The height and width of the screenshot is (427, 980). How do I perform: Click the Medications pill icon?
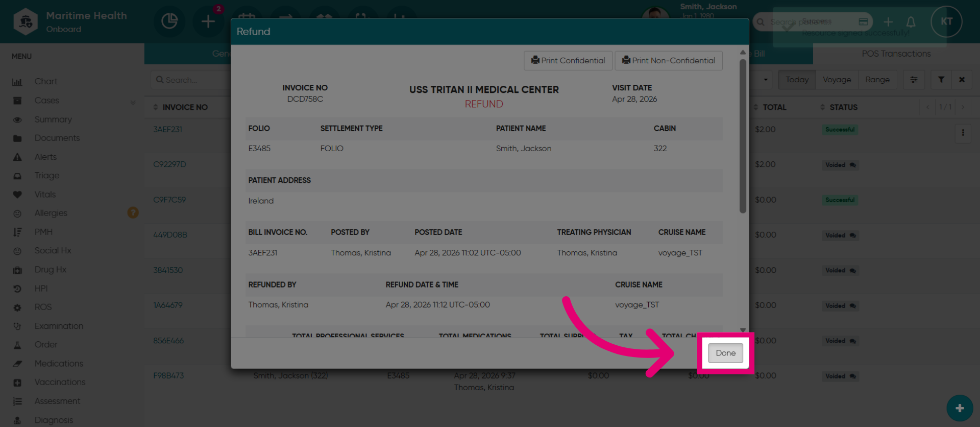[x=17, y=364]
